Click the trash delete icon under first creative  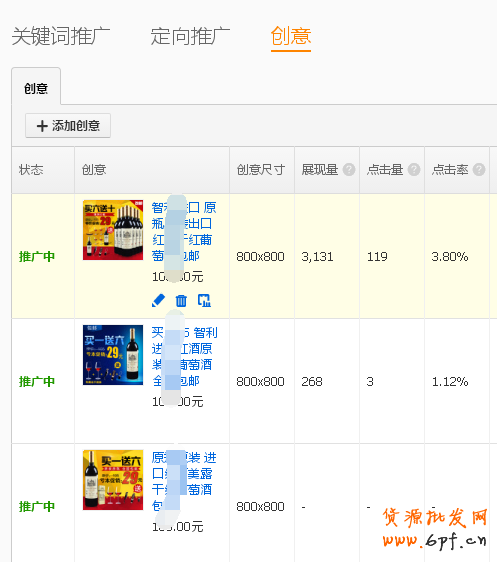(x=181, y=301)
